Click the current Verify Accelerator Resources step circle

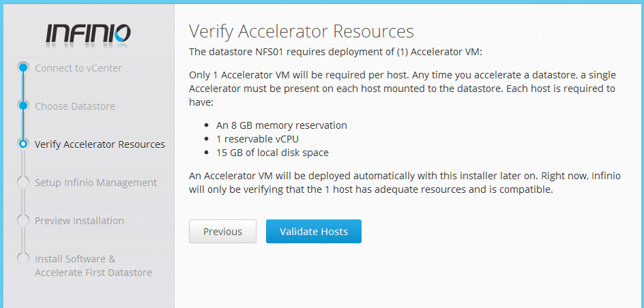tap(23, 144)
